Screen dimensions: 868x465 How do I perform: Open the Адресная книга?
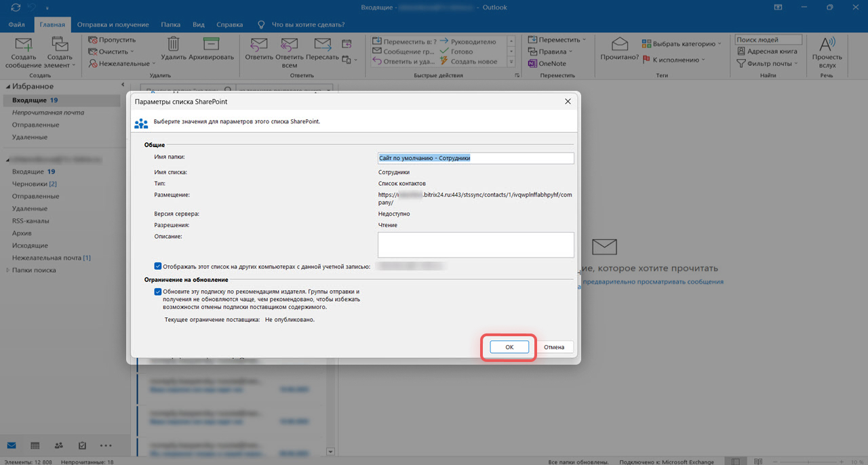tap(766, 52)
